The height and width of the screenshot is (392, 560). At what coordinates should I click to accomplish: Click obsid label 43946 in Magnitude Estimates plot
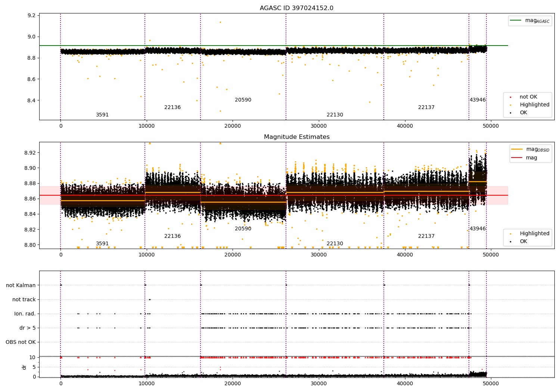point(477,229)
